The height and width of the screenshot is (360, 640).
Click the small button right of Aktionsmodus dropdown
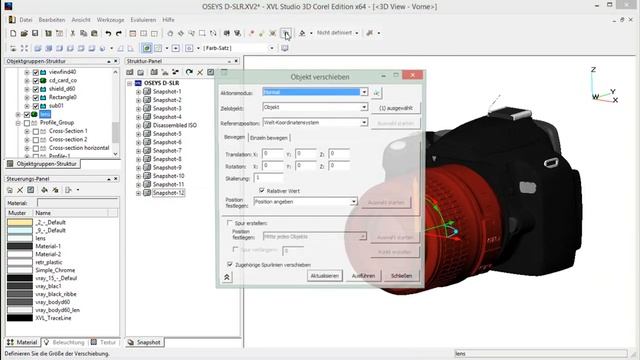[x=376, y=93]
